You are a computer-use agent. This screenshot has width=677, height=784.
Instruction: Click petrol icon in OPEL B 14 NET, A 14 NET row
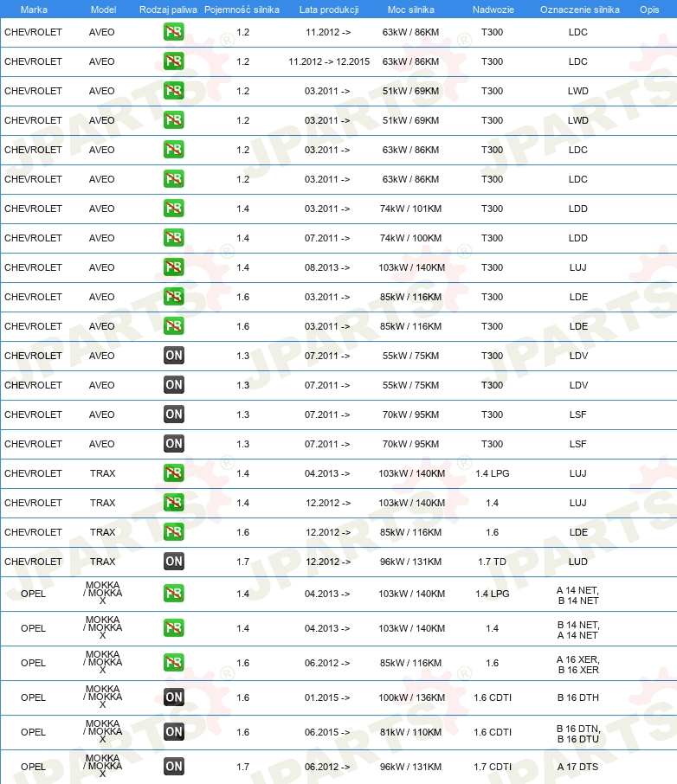point(174,628)
